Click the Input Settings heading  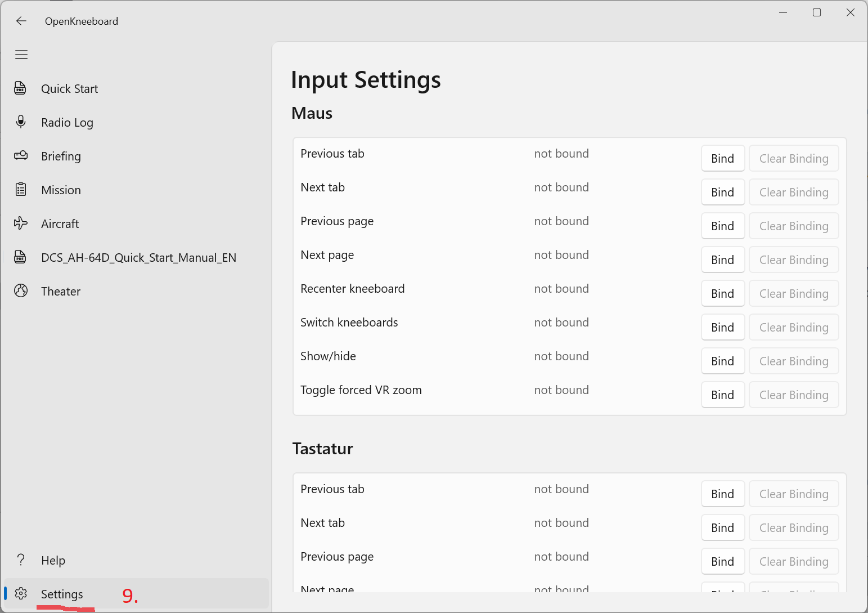coord(366,80)
